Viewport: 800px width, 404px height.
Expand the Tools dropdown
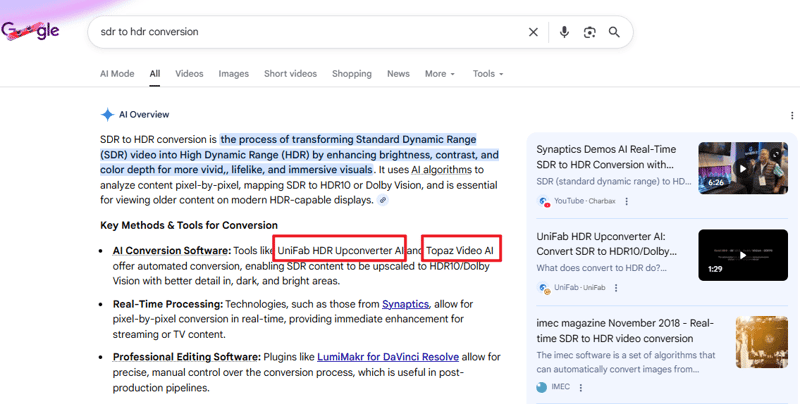point(488,74)
